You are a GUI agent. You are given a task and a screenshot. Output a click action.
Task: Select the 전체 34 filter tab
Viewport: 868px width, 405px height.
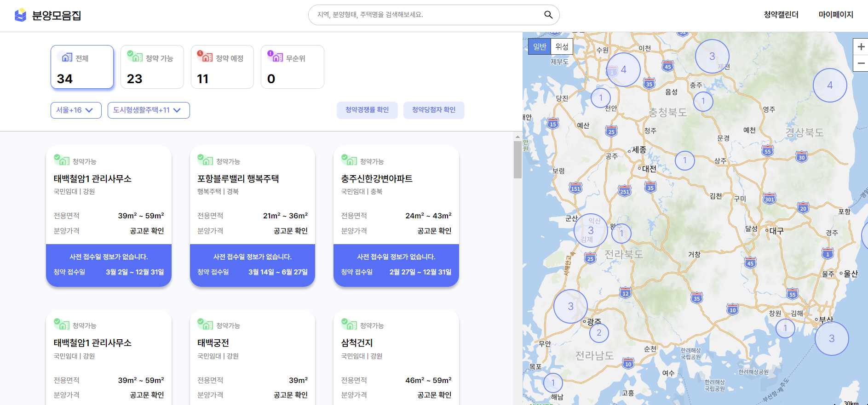click(82, 67)
